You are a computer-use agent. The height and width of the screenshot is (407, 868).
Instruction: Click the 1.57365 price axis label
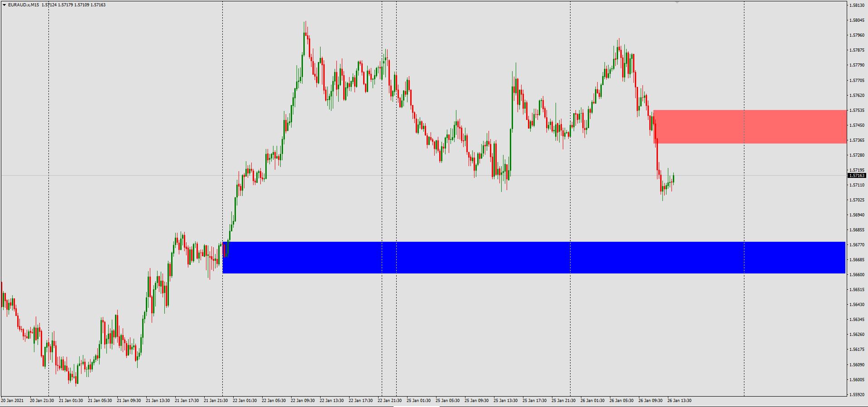click(857, 140)
